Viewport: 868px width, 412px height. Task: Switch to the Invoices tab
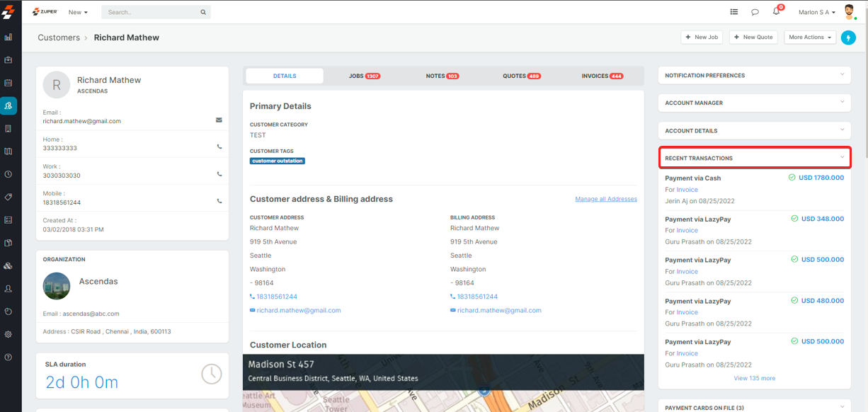pos(602,76)
